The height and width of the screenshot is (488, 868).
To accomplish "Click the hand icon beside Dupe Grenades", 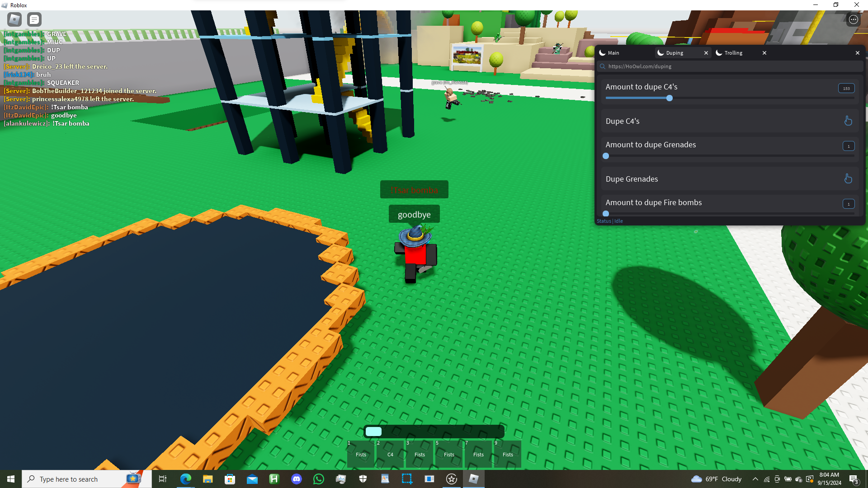I will [x=848, y=178].
